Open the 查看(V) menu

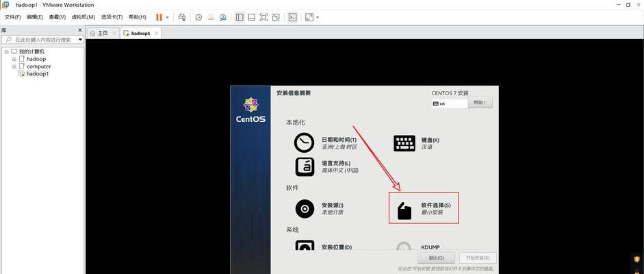[x=57, y=17]
